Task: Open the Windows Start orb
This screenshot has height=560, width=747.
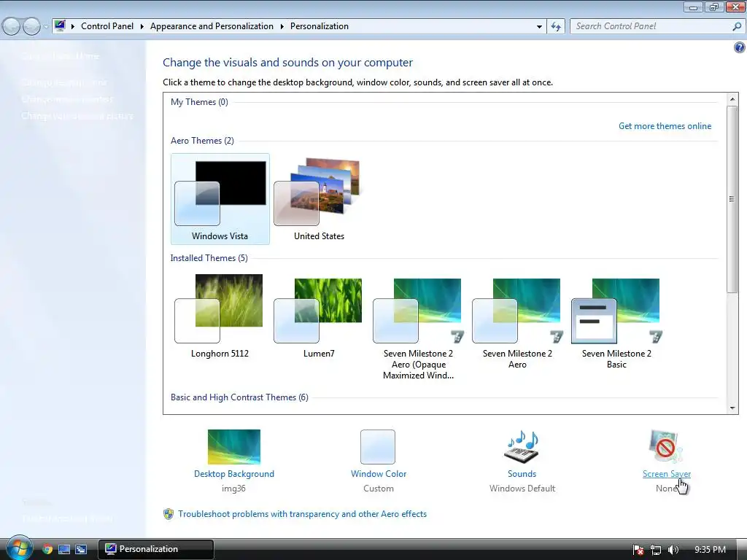Action: coord(19,548)
